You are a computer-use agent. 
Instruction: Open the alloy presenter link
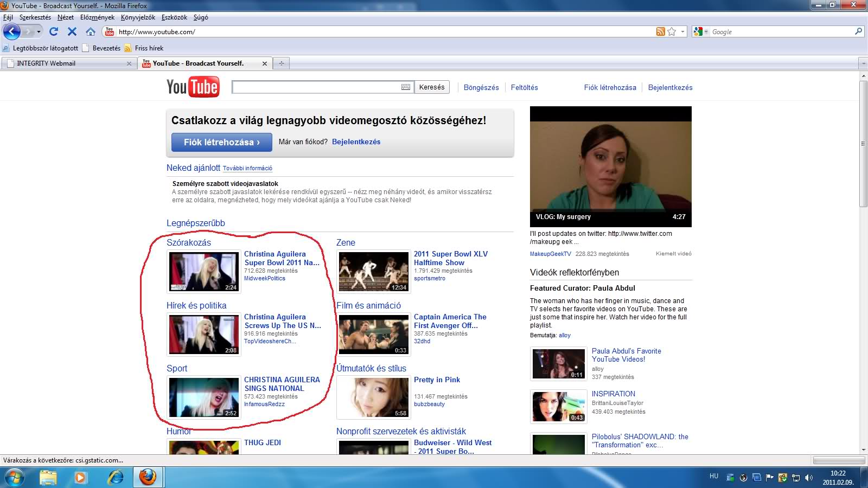(x=565, y=335)
